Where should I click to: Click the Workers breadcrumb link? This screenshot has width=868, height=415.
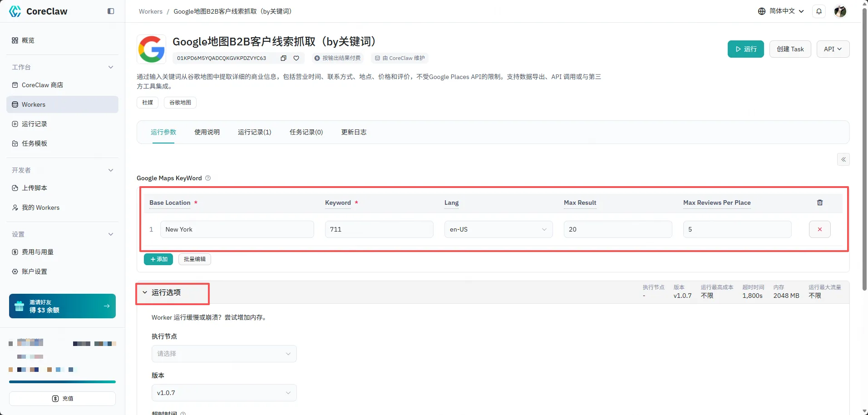tap(151, 11)
